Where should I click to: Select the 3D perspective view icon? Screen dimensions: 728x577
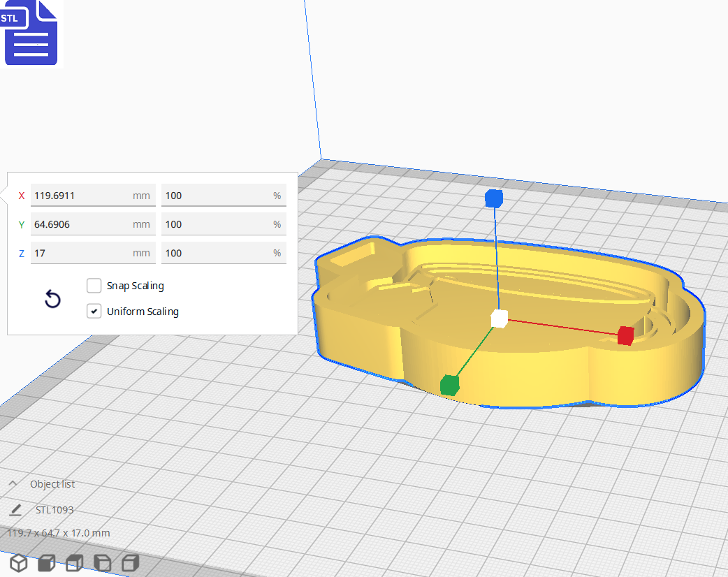[18, 563]
